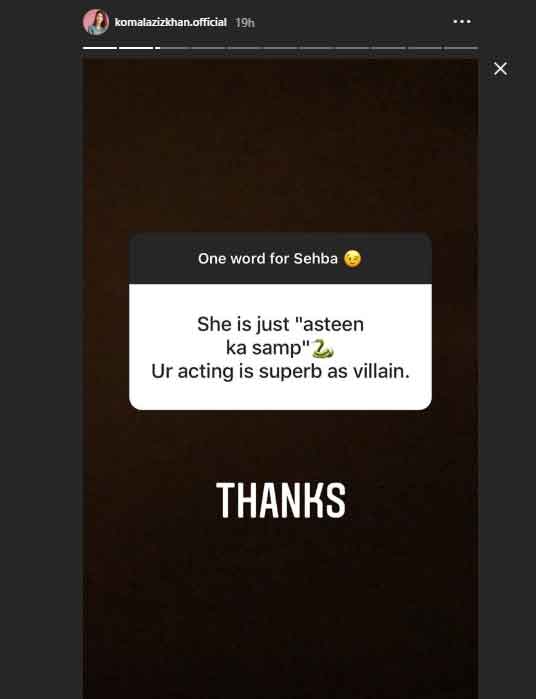The width and height of the screenshot is (536, 699).
Task: Select the fourth story progress segment
Action: pyautogui.click(x=208, y=47)
